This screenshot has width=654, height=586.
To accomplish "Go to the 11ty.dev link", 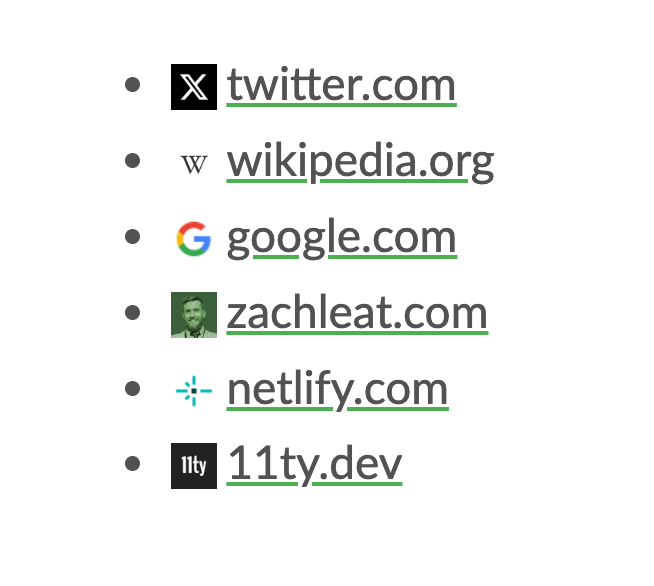I will point(314,465).
